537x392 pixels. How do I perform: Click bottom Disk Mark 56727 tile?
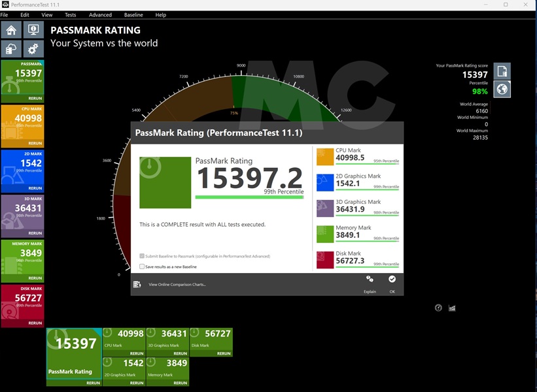[x=211, y=339]
